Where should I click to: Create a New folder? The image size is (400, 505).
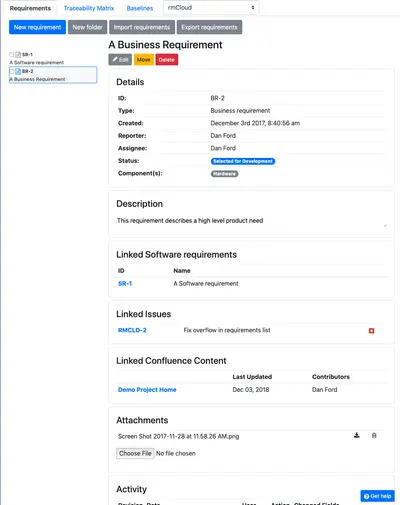click(x=87, y=27)
